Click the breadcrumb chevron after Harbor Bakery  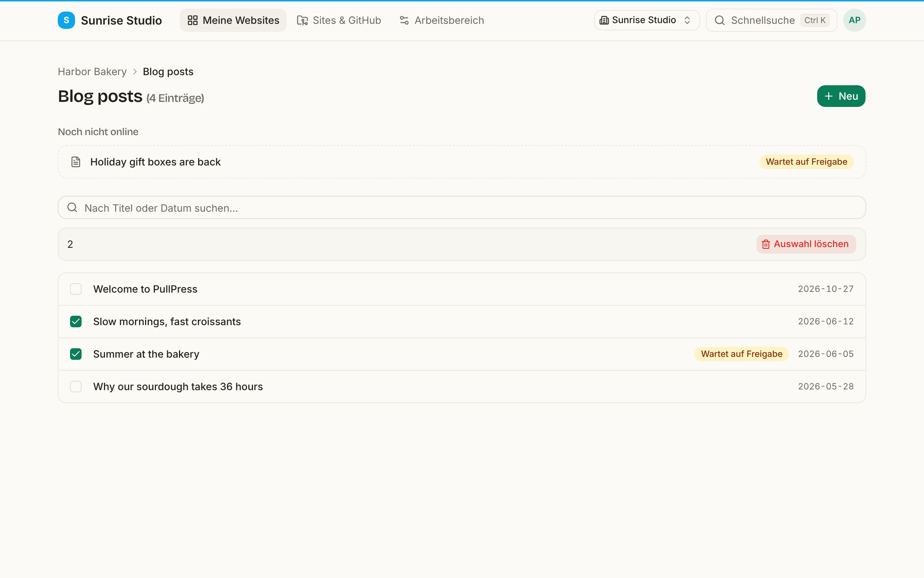click(x=135, y=72)
